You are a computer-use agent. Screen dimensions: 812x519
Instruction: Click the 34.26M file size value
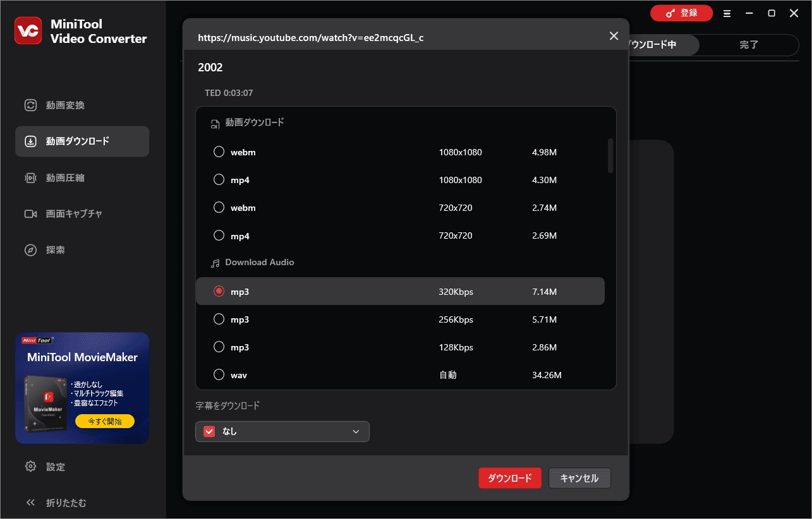(547, 375)
